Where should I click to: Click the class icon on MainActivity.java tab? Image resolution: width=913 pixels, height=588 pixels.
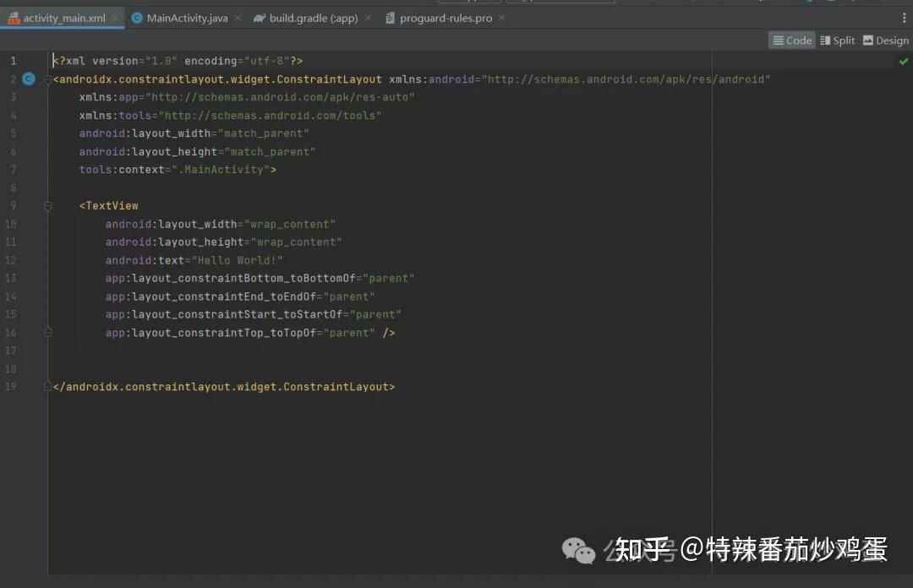tap(137, 17)
